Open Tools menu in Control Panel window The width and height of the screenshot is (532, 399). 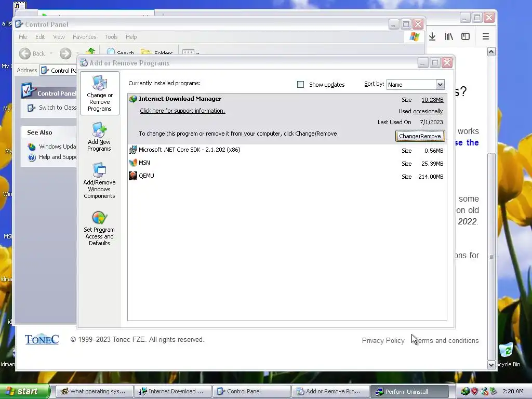111,37
